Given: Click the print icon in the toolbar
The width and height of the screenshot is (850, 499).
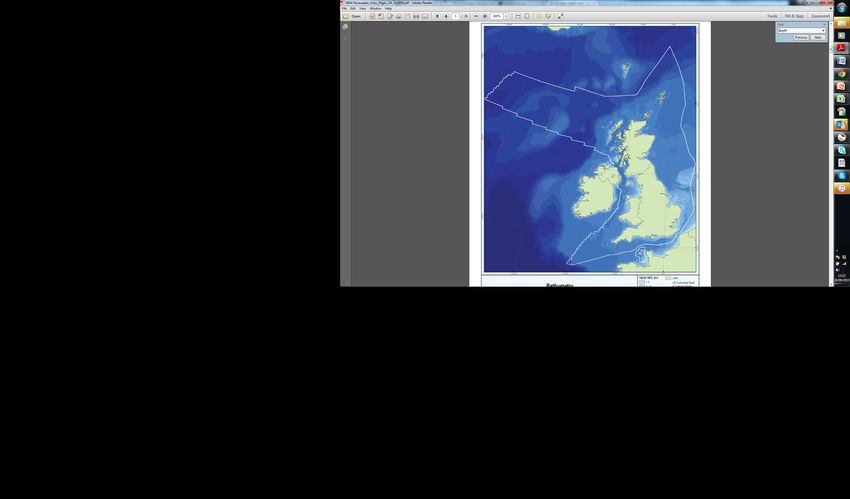Looking at the screenshot, I should pos(416,16).
